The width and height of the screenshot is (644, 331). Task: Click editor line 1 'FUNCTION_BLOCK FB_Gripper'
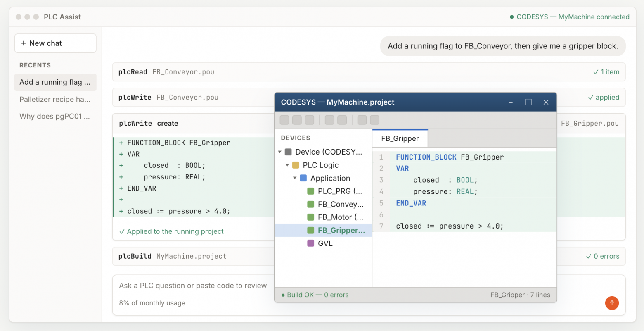[x=450, y=157]
